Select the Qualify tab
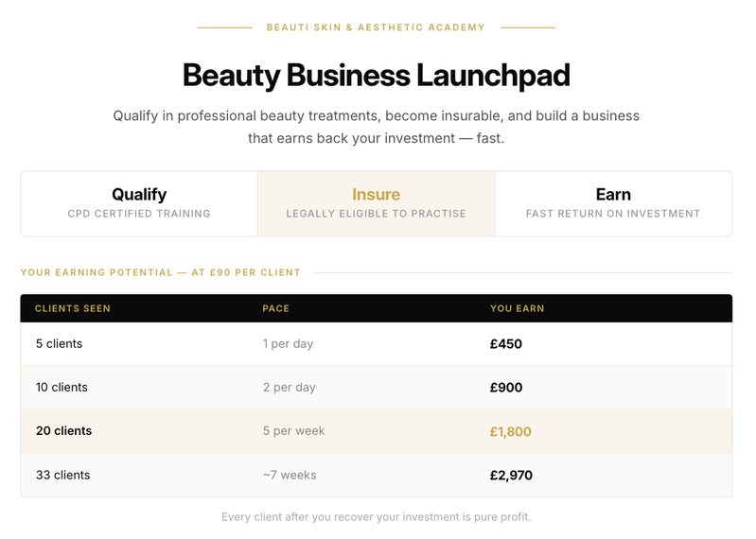Screen dimensions: 756x539 139,203
